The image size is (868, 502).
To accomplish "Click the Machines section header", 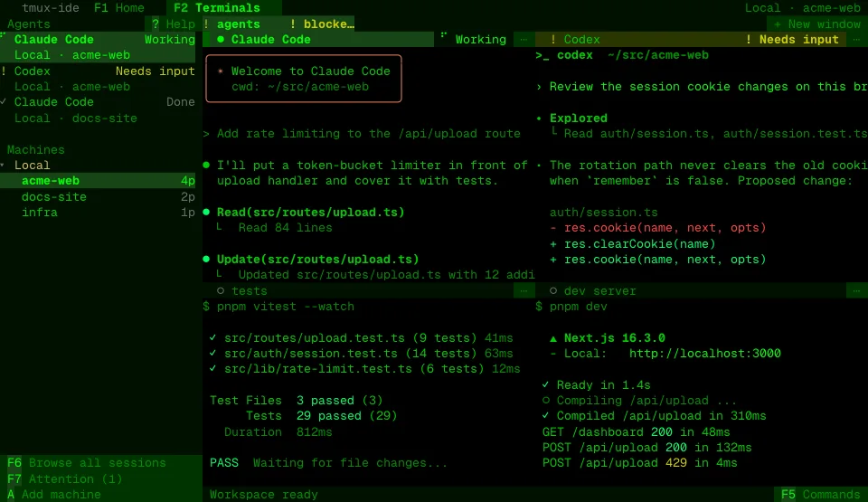I will point(35,149).
